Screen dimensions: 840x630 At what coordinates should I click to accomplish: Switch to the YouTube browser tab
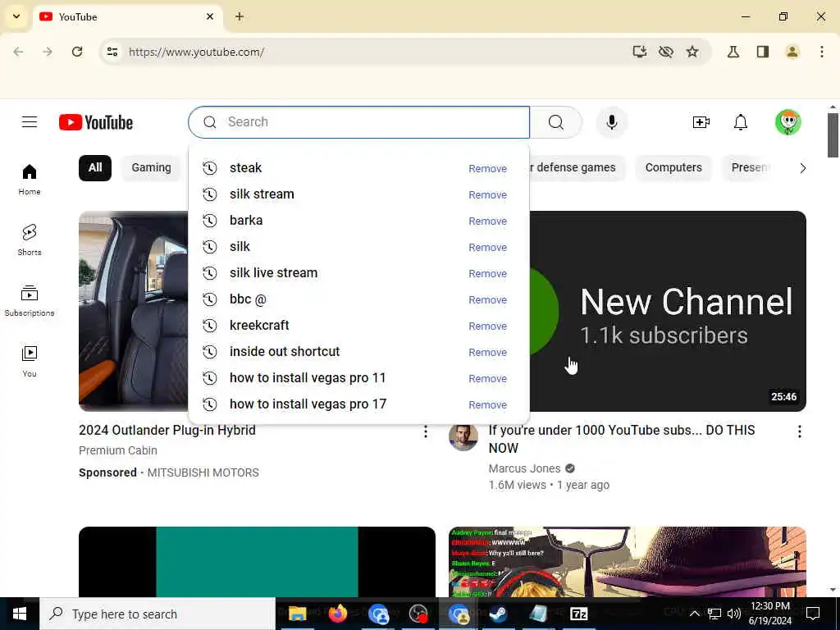tap(129, 16)
